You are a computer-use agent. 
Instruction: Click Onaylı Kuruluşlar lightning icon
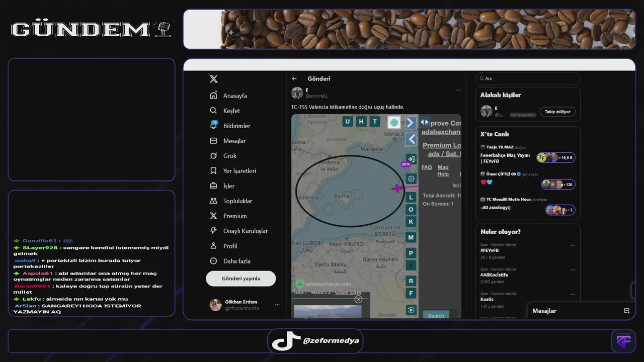213,231
